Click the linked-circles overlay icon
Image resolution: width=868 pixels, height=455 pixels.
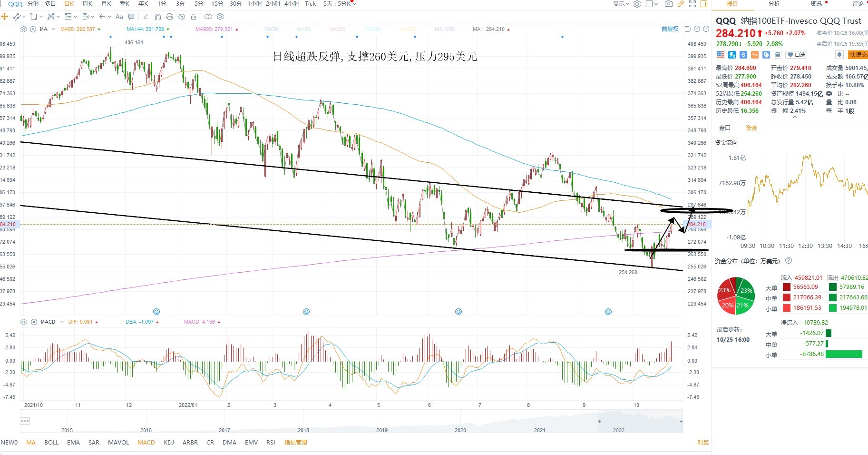coord(208,17)
